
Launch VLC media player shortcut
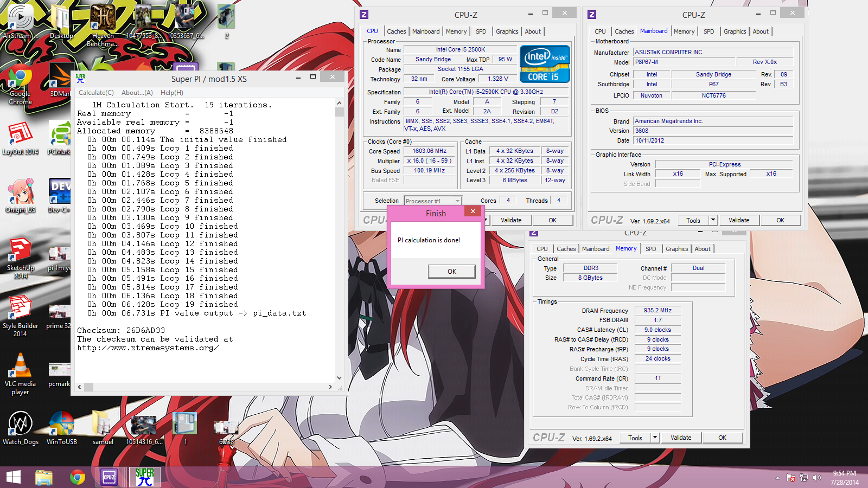point(20,374)
